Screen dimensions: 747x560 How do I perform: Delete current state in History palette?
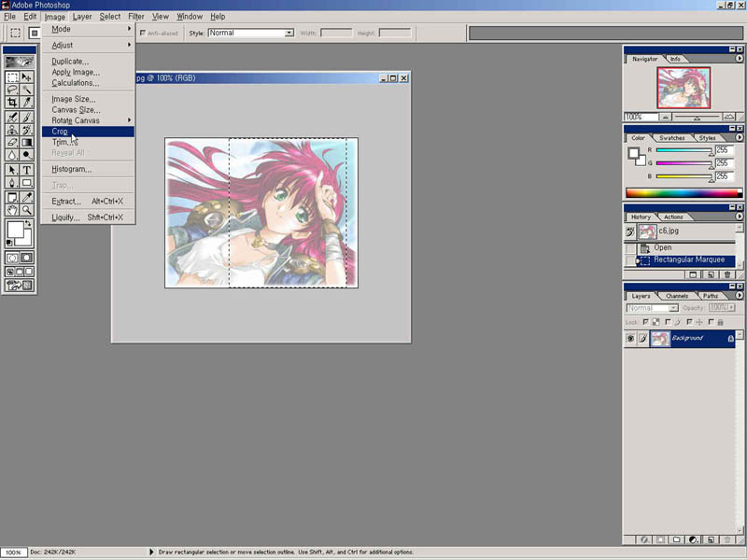pyautogui.click(x=727, y=274)
